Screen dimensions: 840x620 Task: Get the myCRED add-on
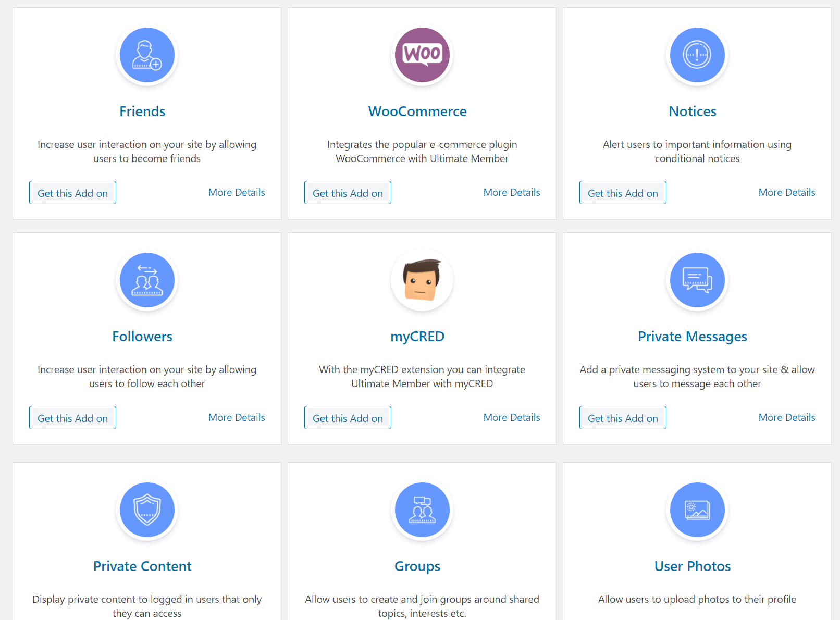point(348,417)
